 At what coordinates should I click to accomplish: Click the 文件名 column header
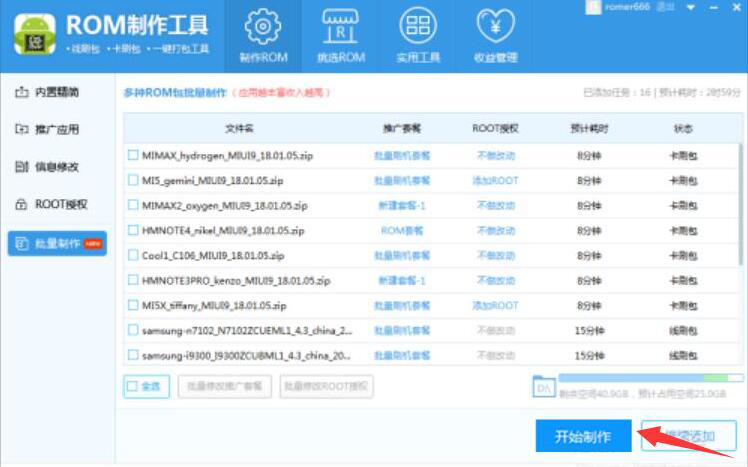239,129
